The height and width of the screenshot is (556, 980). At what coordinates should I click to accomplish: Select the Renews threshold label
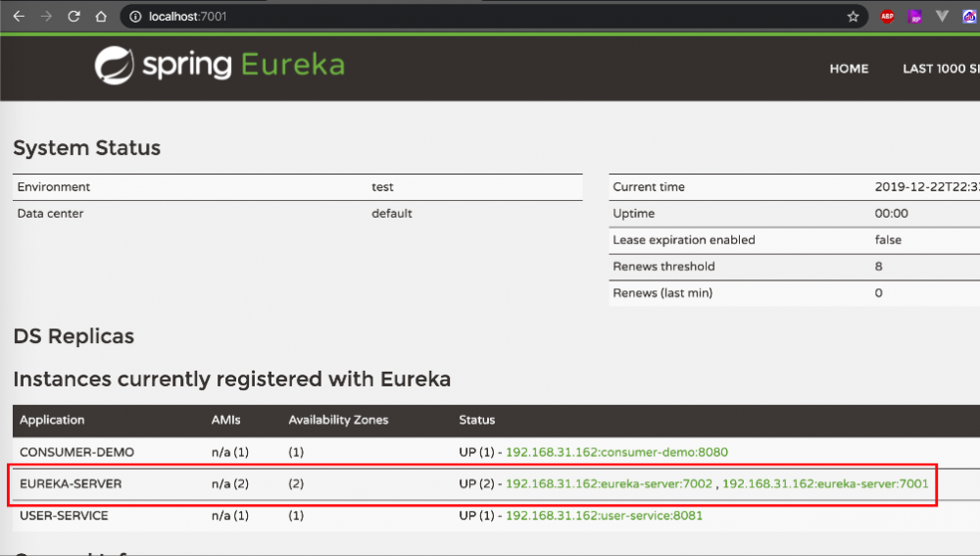tap(663, 267)
